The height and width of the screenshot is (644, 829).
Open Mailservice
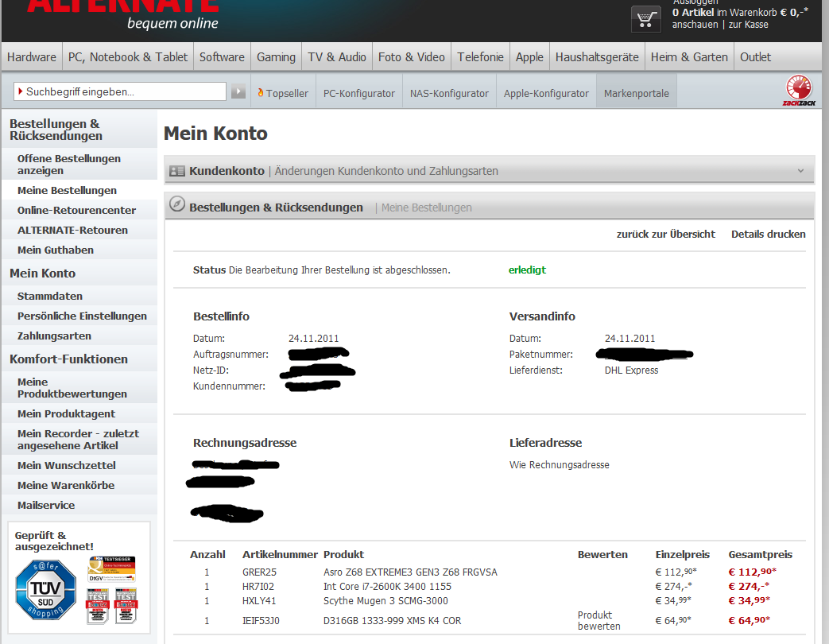79,505
